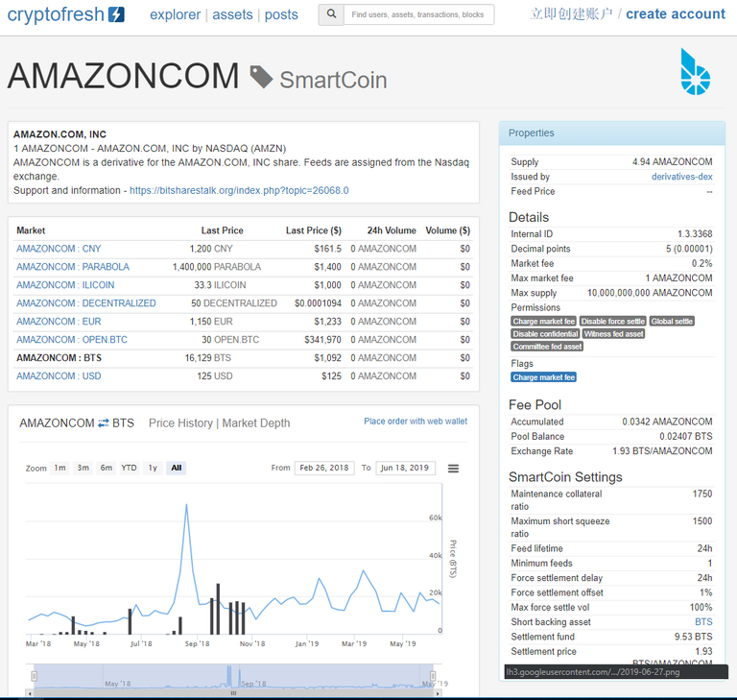Click the $341,970 price cell

[x=322, y=340]
